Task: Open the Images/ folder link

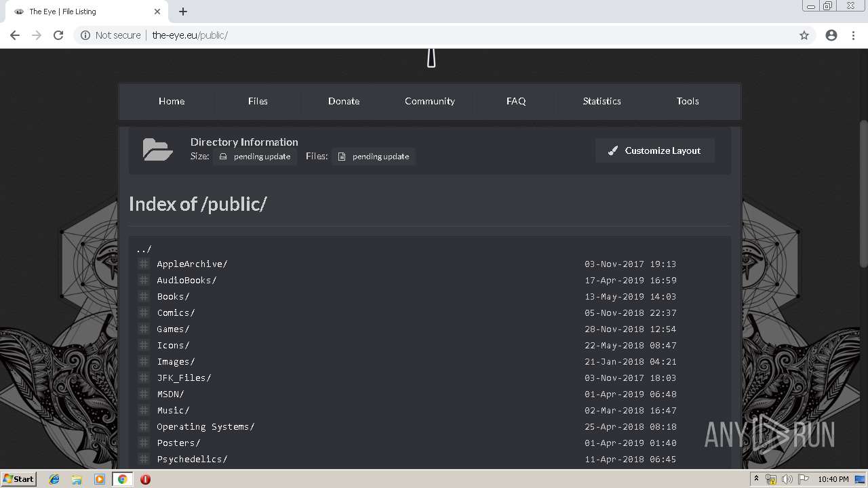Action: coord(176,361)
